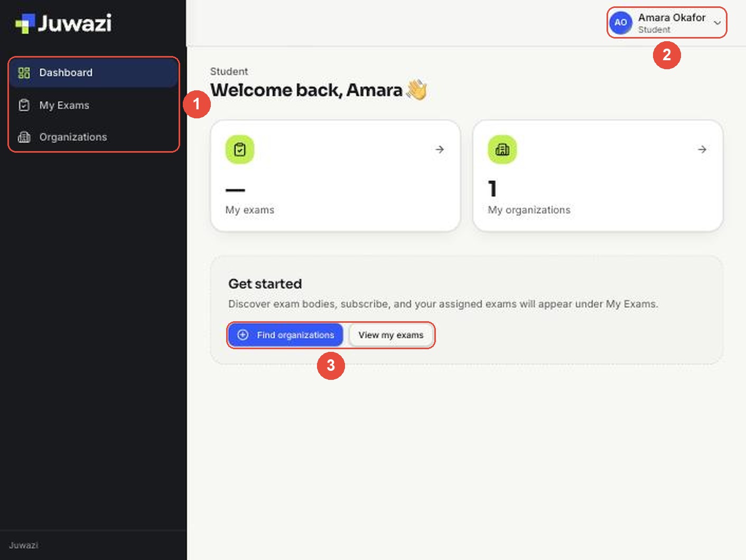Click the "Get started" heading
Image resolution: width=746 pixels, height=560 pixels.
(265, 284)
